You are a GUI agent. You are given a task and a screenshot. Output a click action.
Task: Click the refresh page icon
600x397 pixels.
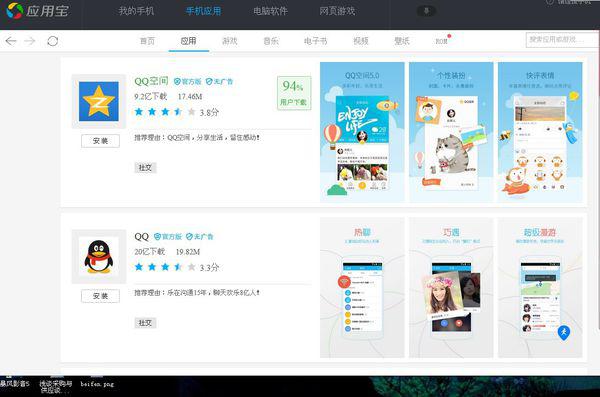tap(52, 41)
